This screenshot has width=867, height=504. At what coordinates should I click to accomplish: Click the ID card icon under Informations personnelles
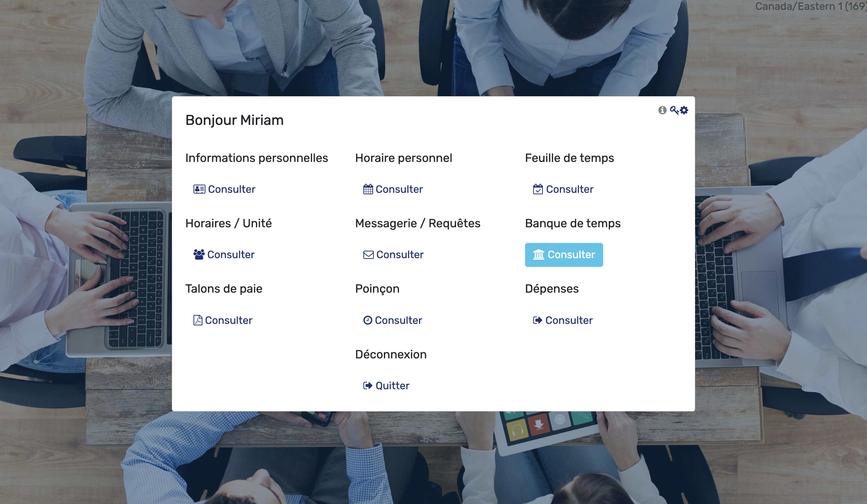[199, 189]
